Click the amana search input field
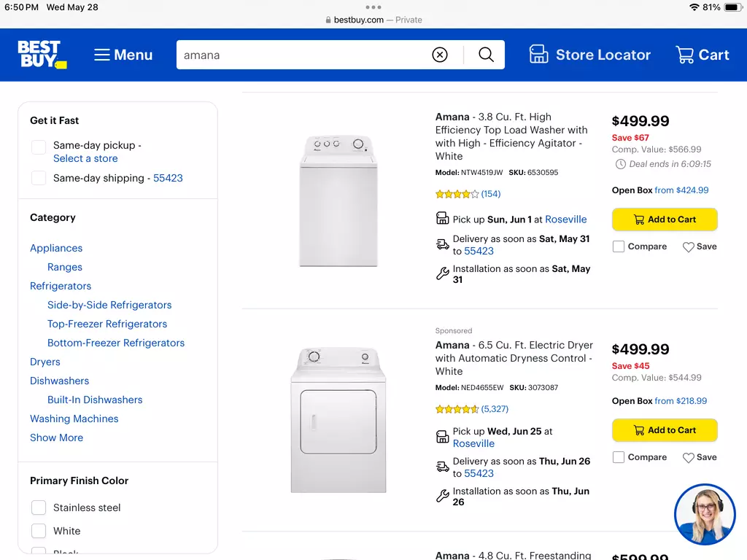 tap(303, 55)
